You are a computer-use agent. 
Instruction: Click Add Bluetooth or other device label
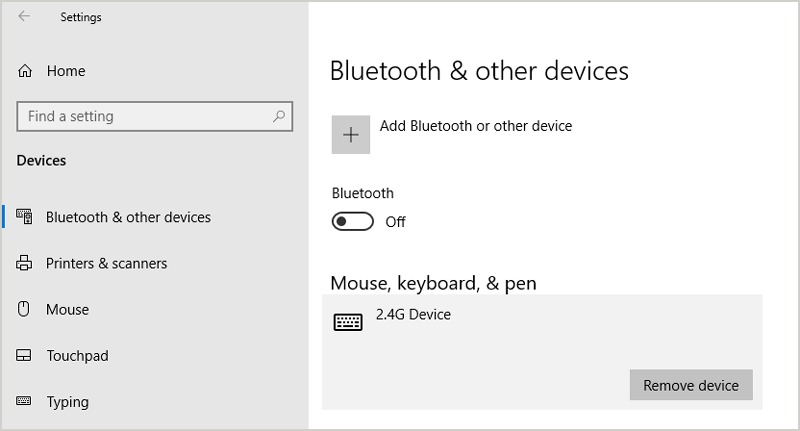point(476,126)
